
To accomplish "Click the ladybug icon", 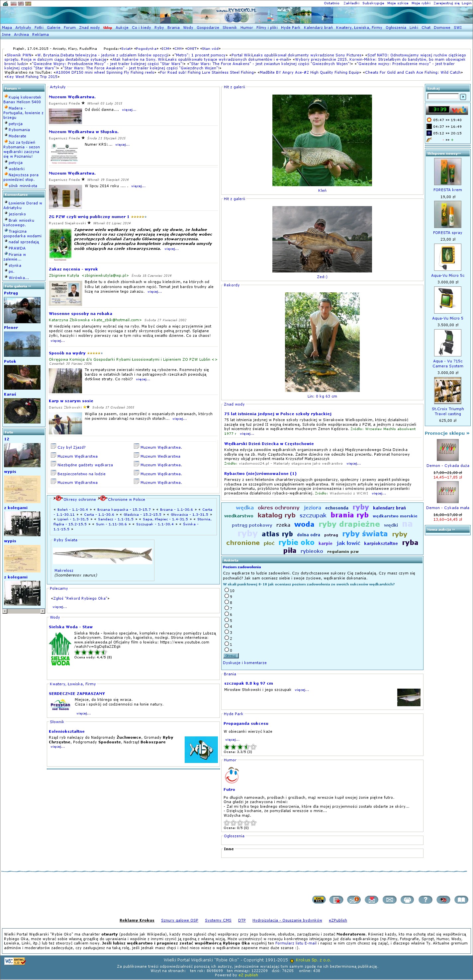I will [x=443, y=899].
